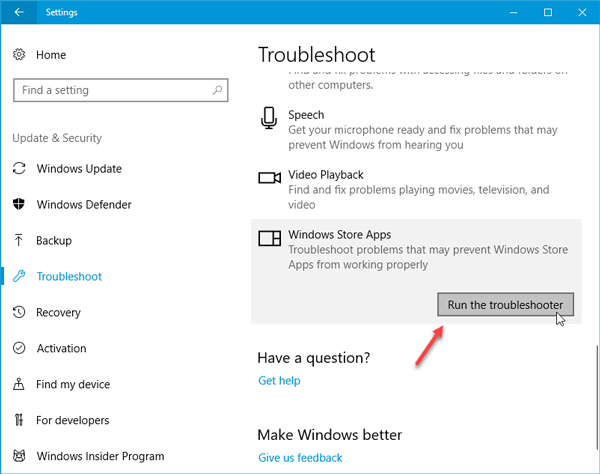The image size is (600, 474).
Task: Open the Activation section
Action: (62, 349)
